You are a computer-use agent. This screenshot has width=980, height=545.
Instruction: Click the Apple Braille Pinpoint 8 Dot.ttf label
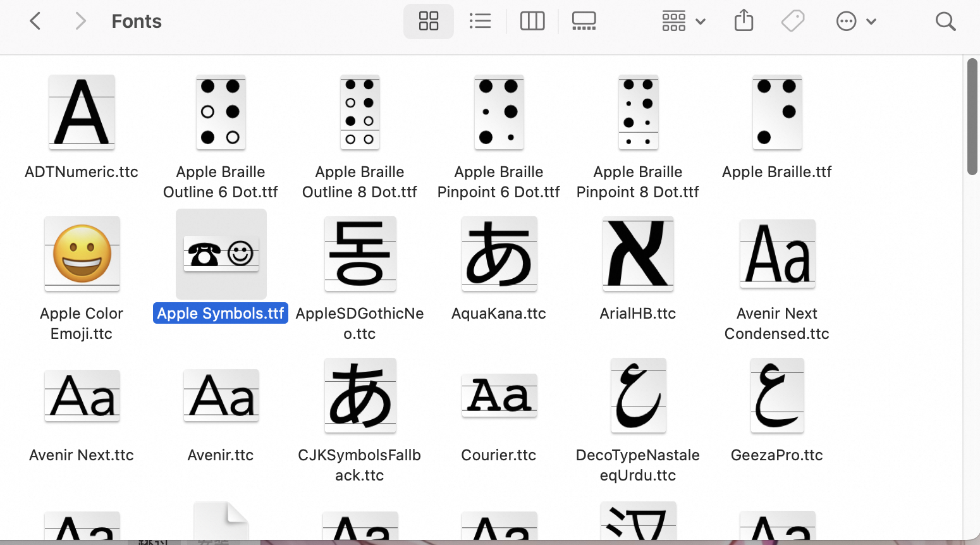[x=638, y=182]
